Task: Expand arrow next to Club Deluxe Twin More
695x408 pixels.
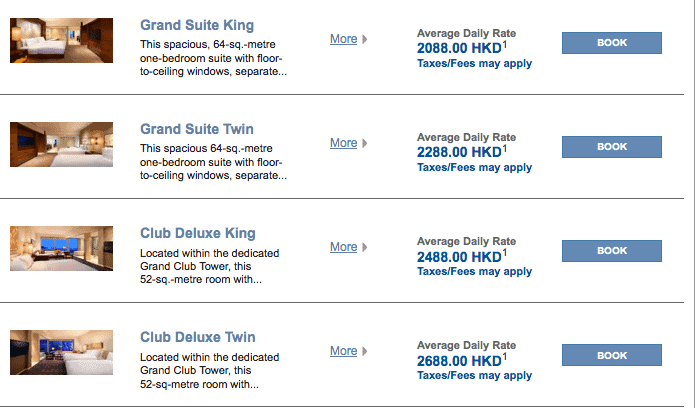Action: (365, 351)
